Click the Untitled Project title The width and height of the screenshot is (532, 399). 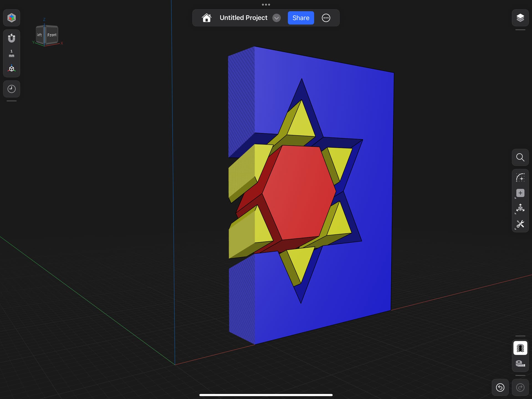pos(243,18)
